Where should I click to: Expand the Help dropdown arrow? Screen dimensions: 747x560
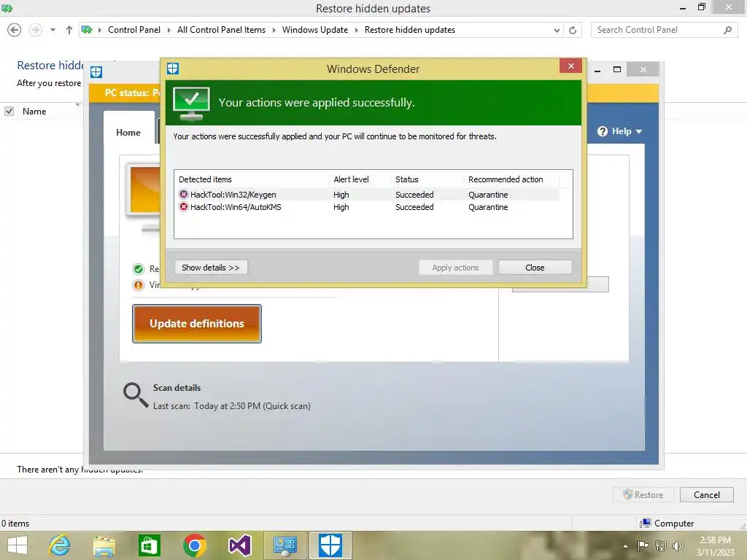639,131
